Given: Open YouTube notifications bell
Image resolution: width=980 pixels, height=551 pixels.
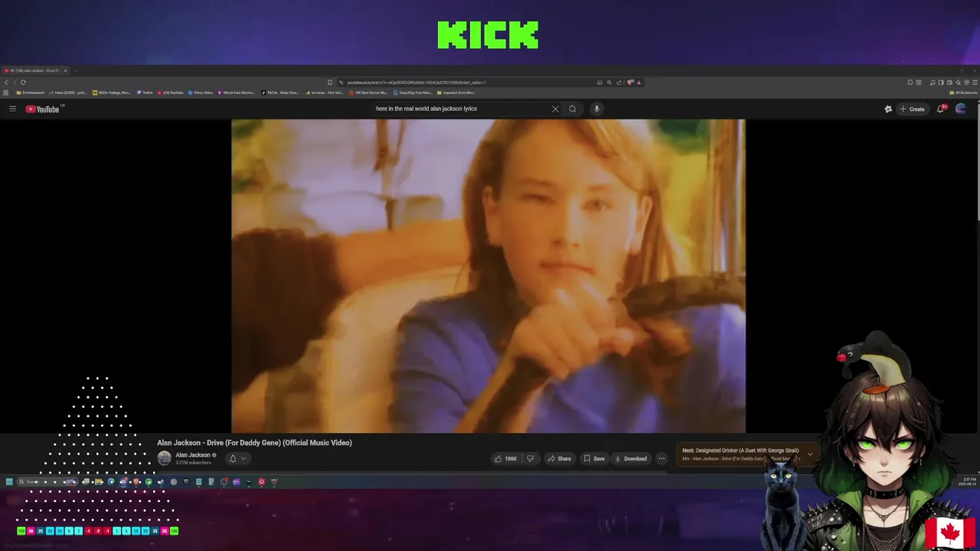Looking at the screenshot, I should coord(941,109).
